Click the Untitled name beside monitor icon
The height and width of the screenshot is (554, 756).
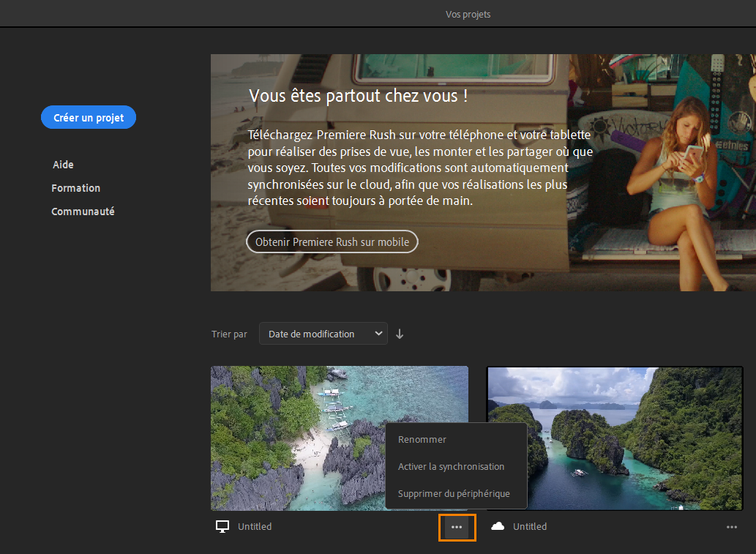point(255,526)
